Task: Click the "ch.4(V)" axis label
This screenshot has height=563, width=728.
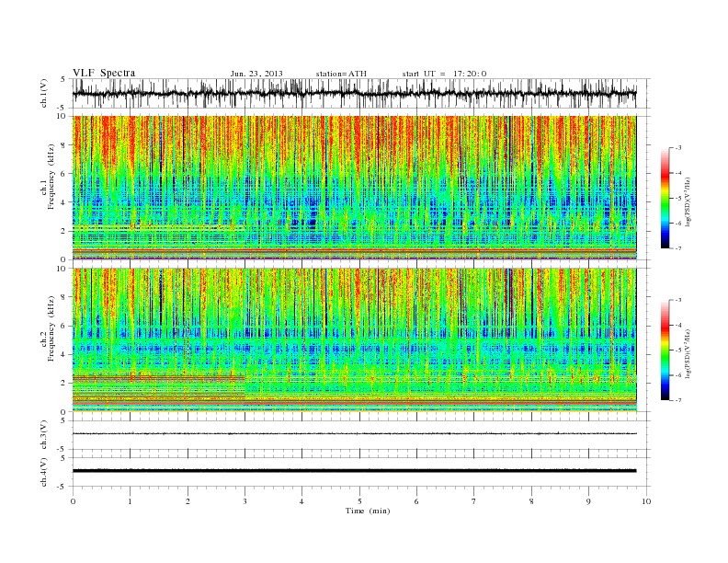Action: [x=44, y=472]
